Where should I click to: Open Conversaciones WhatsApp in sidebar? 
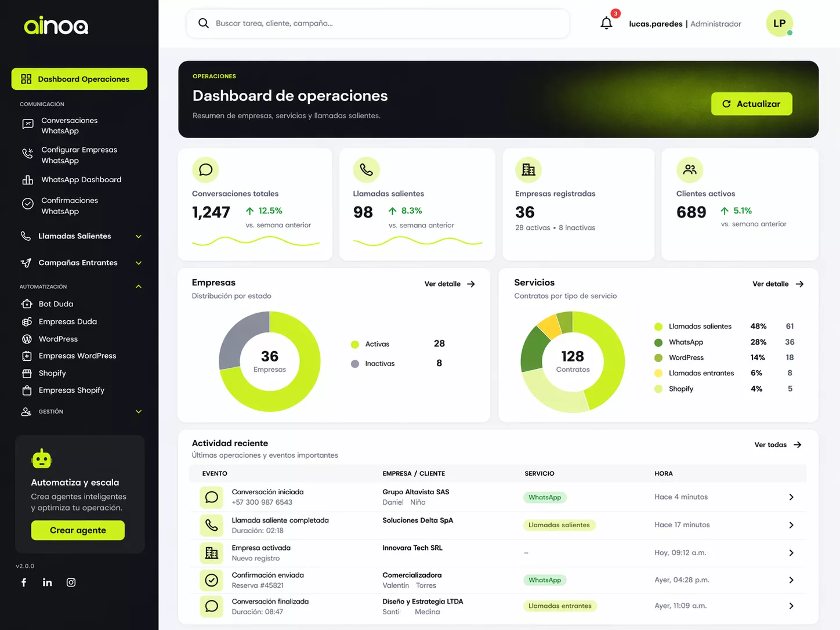point(69,126)
